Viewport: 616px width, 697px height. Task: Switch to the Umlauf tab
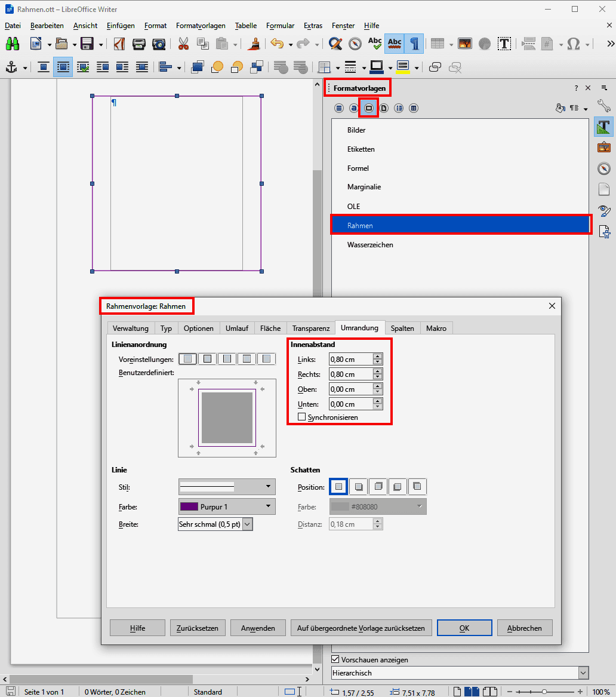237,328
